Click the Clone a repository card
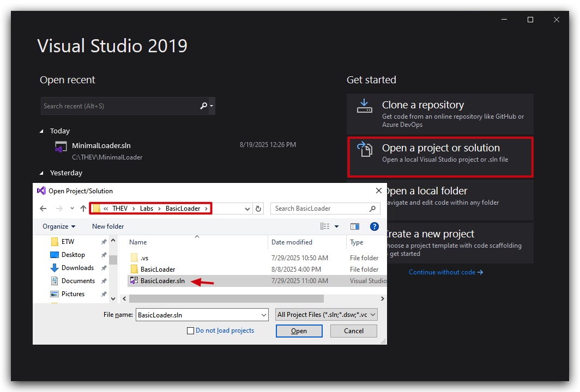The height and width of the screenshot is (392, 580). coord(440,114)
